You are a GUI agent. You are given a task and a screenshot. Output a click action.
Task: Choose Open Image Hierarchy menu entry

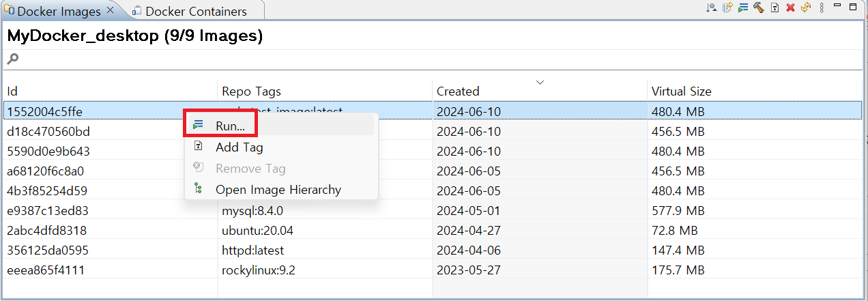click(278, 190)
